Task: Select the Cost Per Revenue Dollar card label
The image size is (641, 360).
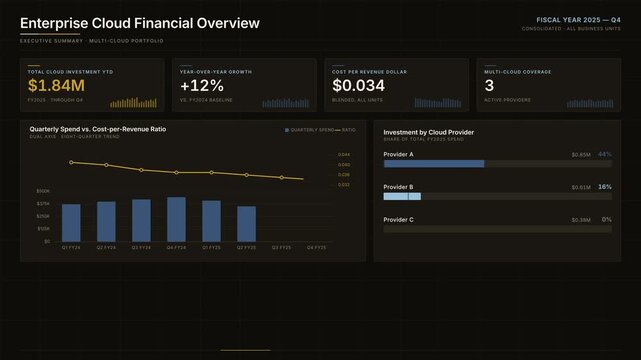Action: [x=370, y=72]
